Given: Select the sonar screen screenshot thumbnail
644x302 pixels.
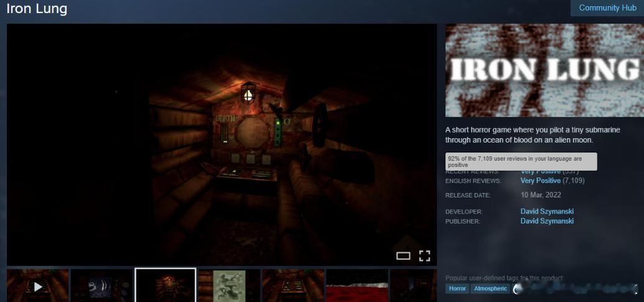Looking at the screenshot, I should 101,286.
